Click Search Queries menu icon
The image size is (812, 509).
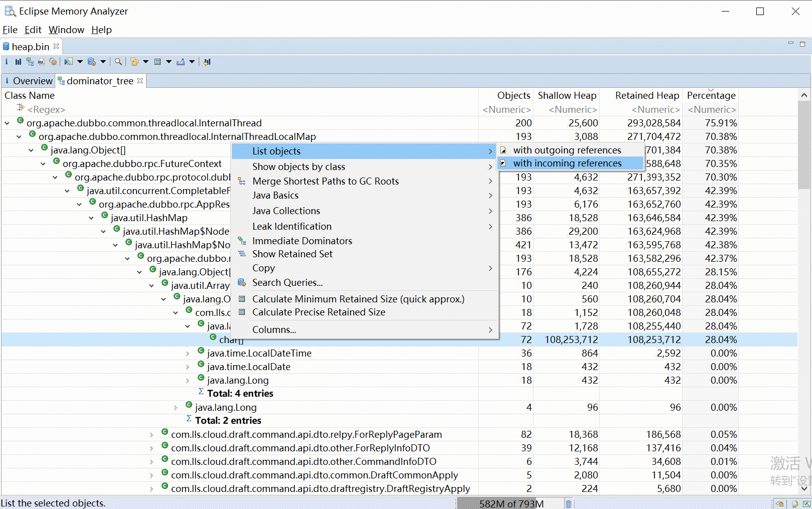pyautogui.click(x=242, y=282)
